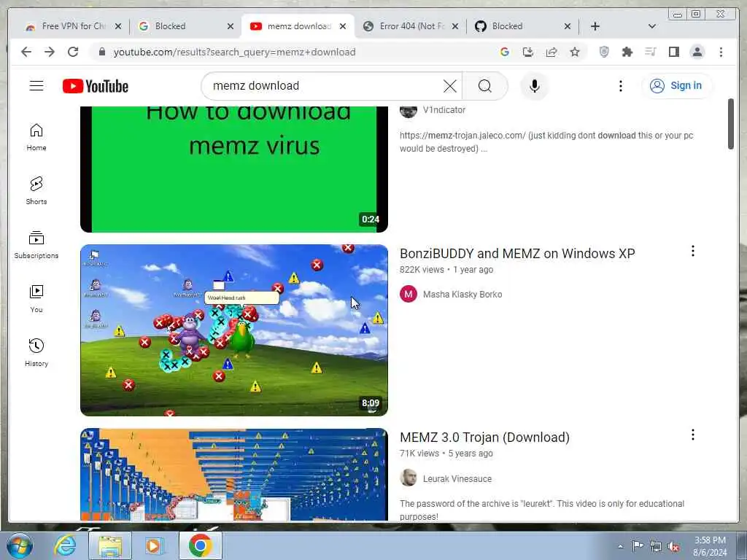Open Subscriptions in the sidebar

click(36, 245)
